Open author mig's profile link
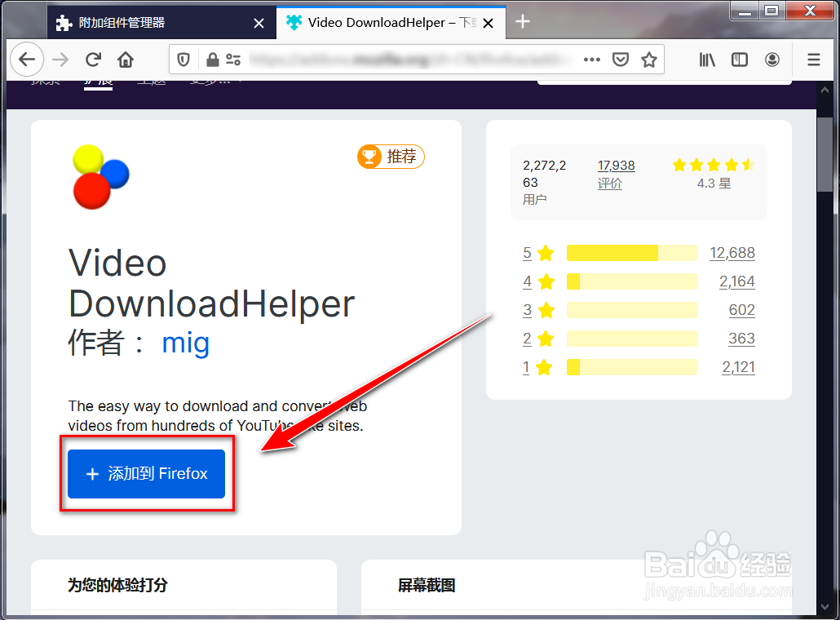This screenshot has width=840, height=620. point(185,343)
